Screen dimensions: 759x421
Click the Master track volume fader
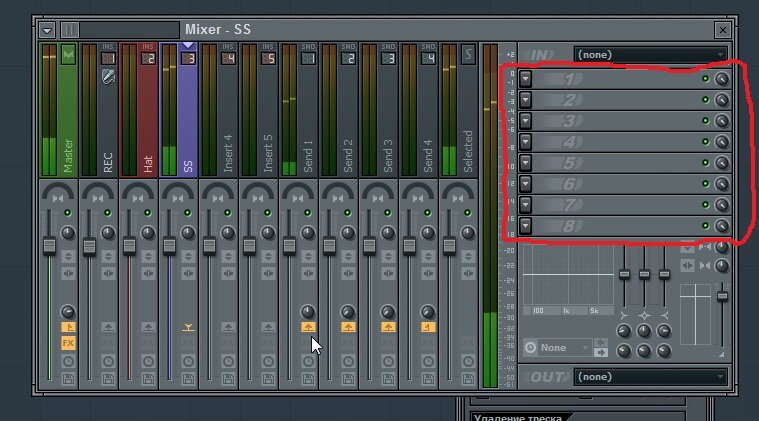(49, 246)
